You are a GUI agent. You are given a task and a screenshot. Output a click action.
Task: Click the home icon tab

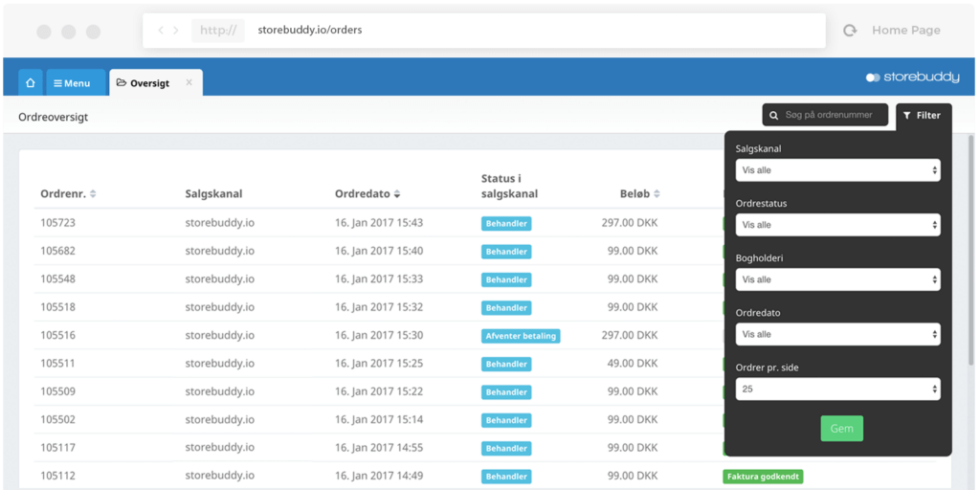[31, 83]
